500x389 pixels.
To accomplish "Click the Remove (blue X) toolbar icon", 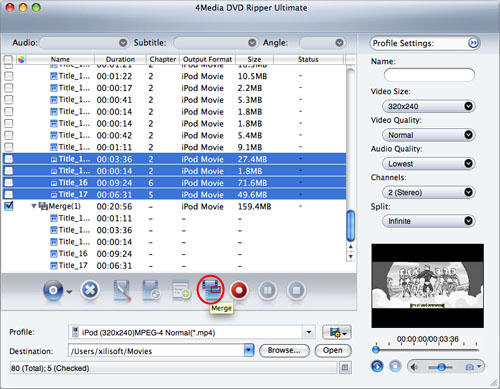I will (x=90, y=290).
